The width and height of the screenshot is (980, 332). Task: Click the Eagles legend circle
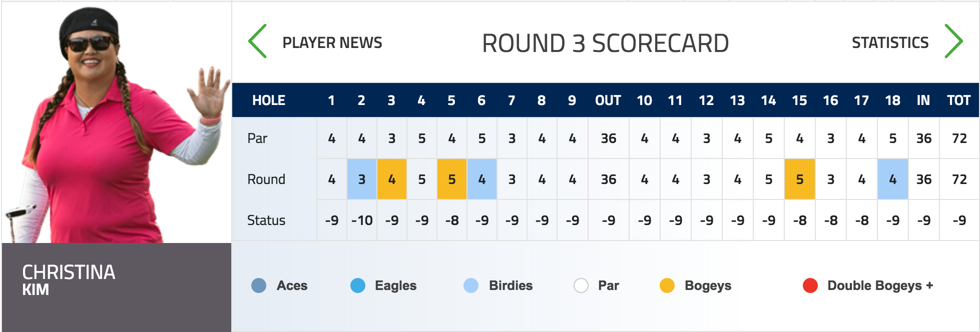coord(358,285)
